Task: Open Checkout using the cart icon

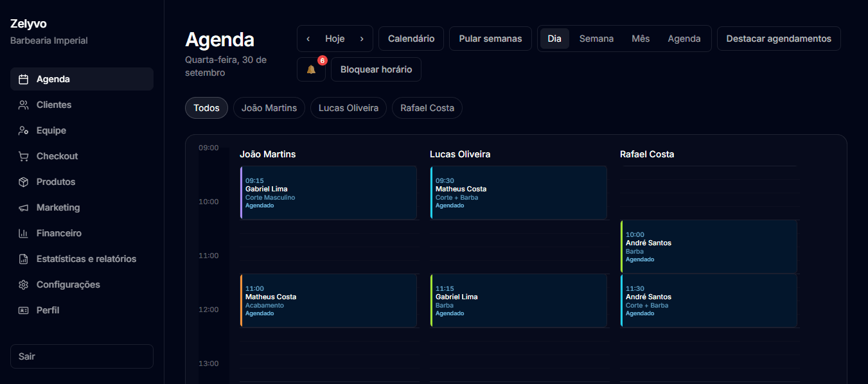Action: click(23, 157)
